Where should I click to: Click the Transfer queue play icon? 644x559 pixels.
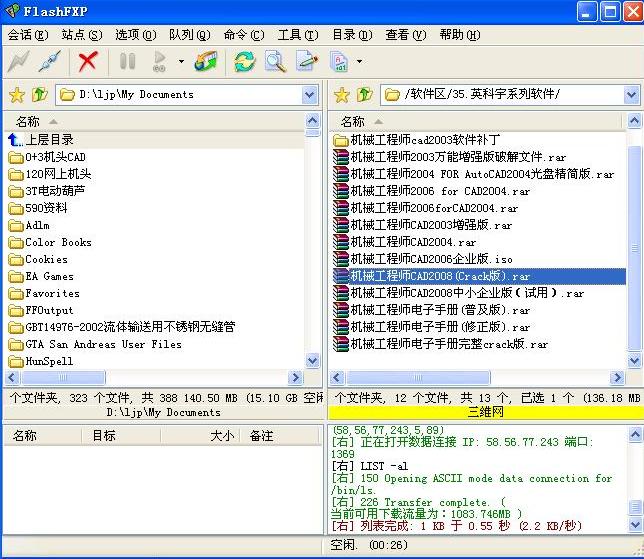pos(159,62)
